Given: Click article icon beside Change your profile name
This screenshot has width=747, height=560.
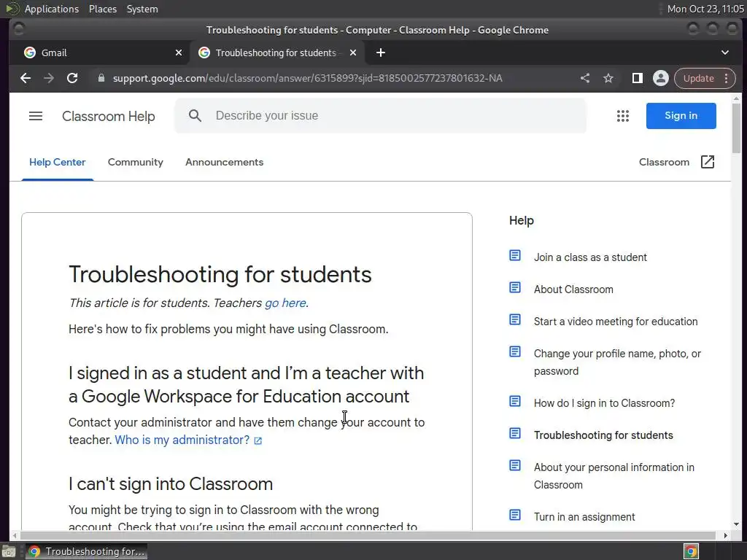Looking at the screenshot, I should pos(515,352).
